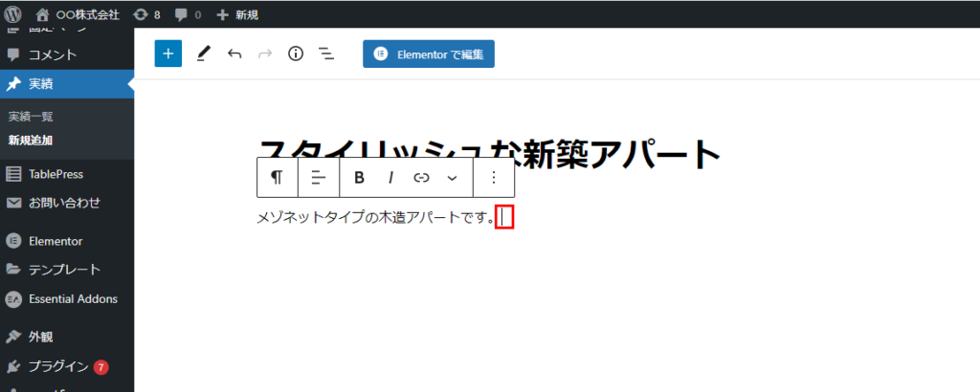Select the pencil Tools icon
This screenshot has width=980, height=392.
203,54
